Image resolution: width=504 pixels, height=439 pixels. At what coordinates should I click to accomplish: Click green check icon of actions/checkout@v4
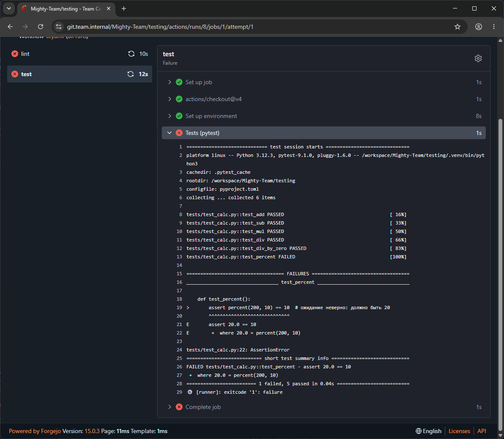tap(179, 99)
